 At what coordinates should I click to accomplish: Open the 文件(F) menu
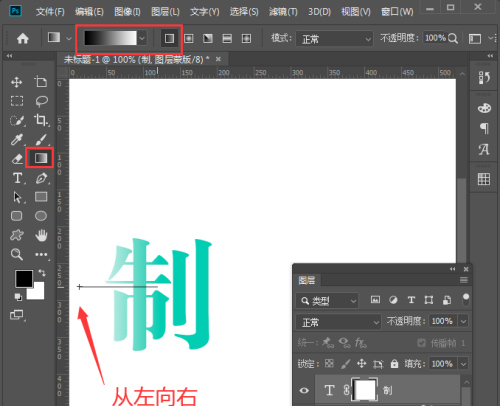click(x=50, y=12)
